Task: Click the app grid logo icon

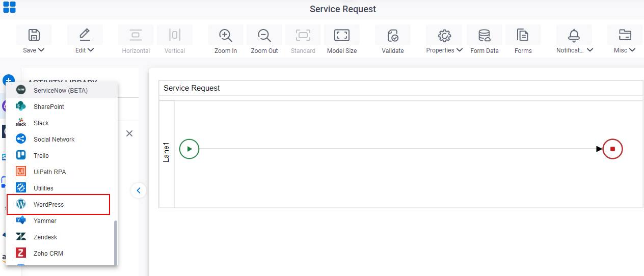Action: pos(9,7)
